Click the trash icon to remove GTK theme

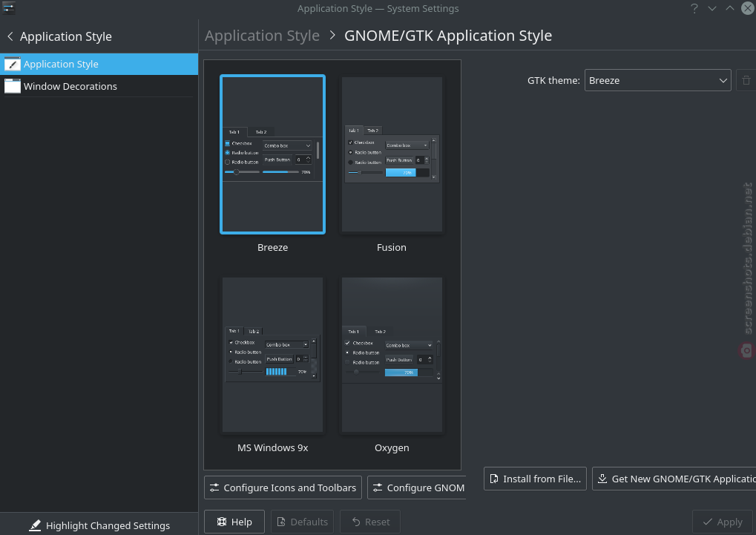pos(746,81)
